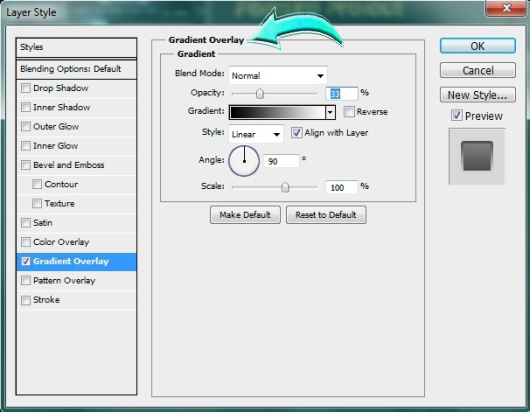Image resolution: width=530 pixels, height=412 pixels.
Task: Check the Texture sub-option box
Action: (37, 203)
